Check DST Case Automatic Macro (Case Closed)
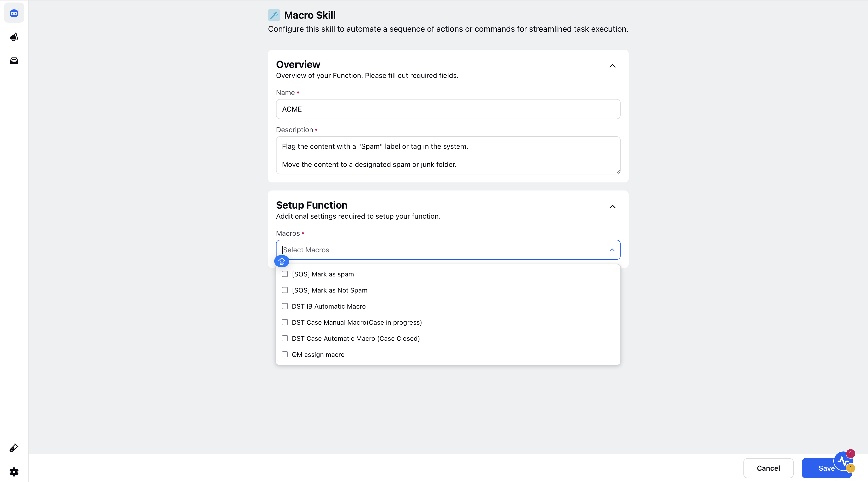The width and height of the screenshot is (868, 482). coord(285,339)
